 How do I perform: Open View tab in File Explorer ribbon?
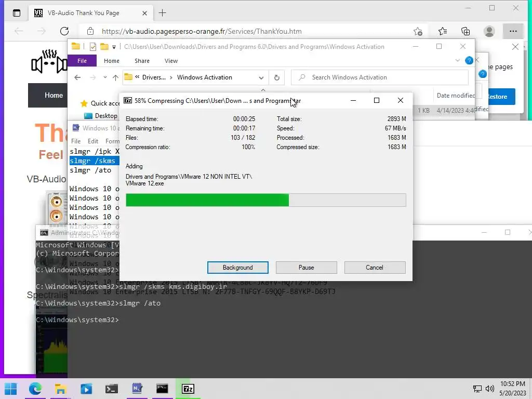pos(171,61)
